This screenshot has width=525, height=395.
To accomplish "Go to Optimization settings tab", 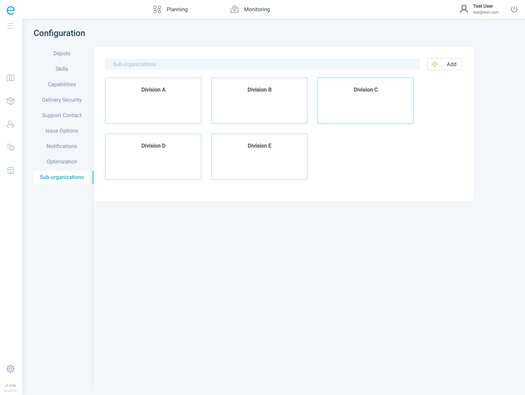I will point(62,162).
